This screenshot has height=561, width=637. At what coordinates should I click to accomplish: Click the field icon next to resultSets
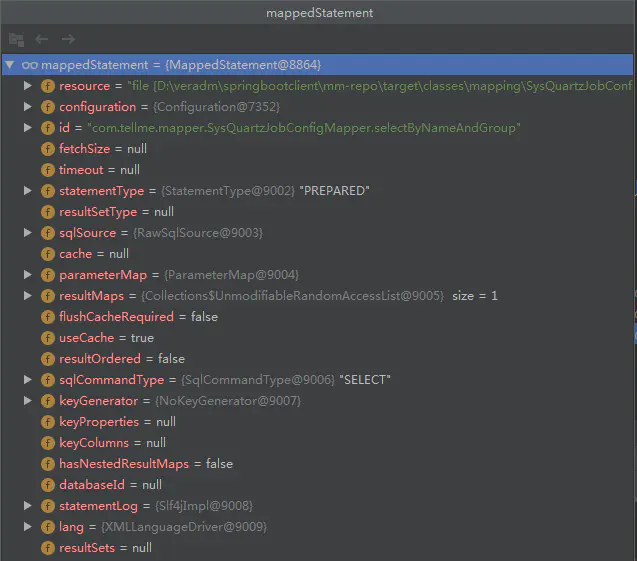tap(48, 548)
